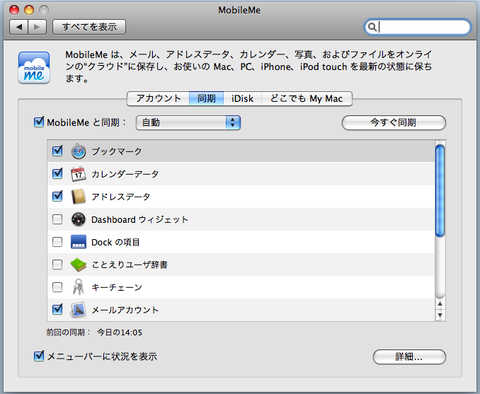Image resolution: width=480 pixels, height=394 pixels.
Task: Click the 今日の14:05 last sync time
Action: coord(120,332)
